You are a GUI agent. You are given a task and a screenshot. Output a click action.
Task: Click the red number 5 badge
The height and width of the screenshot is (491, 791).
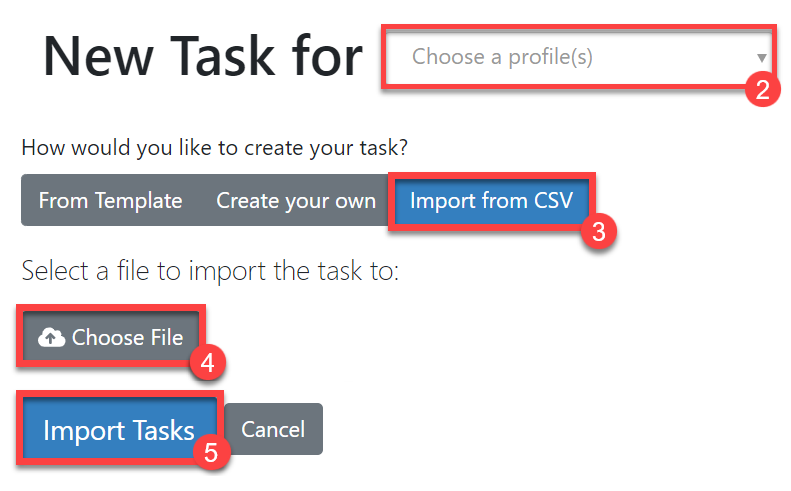point(211,452)
